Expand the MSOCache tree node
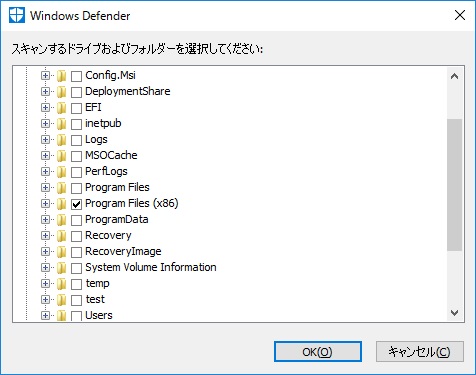476x375 pixels. [45, 155]
